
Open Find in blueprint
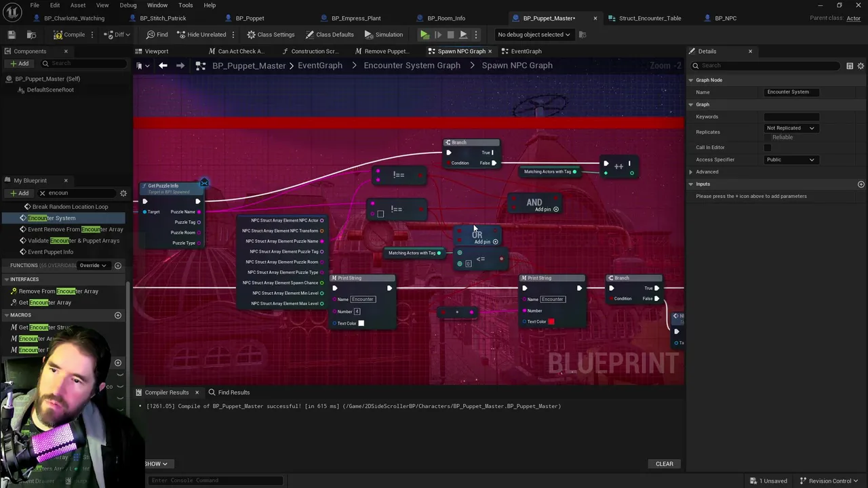click(x=157, y=35)
